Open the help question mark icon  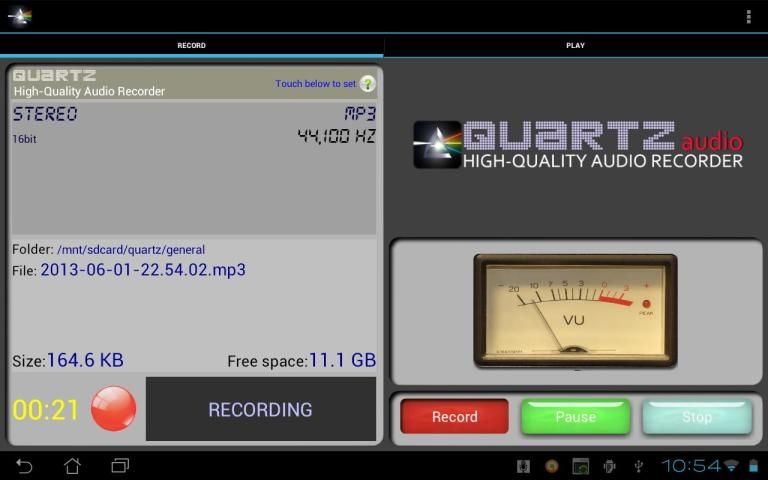tap(367, 84)
